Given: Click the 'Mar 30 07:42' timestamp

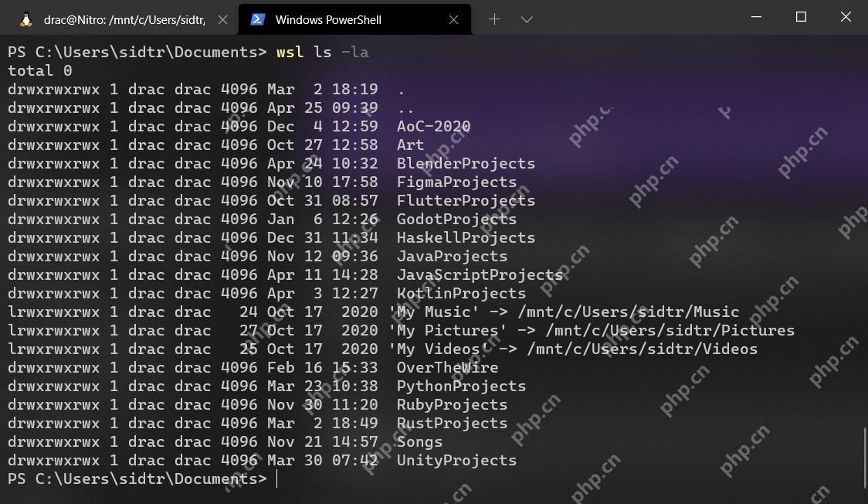Looking at the screenshot, I should (x=323, y=460).
